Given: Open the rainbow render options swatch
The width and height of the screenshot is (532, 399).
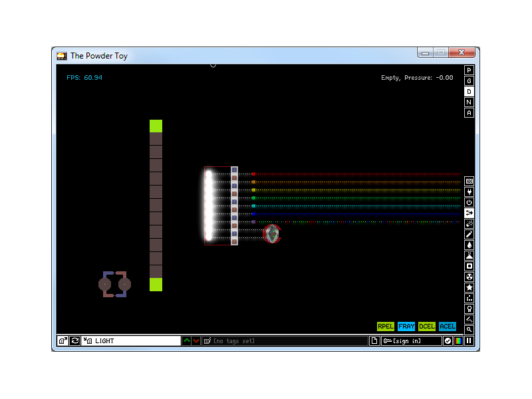Looking at the screenshot, I should point(458,340).
